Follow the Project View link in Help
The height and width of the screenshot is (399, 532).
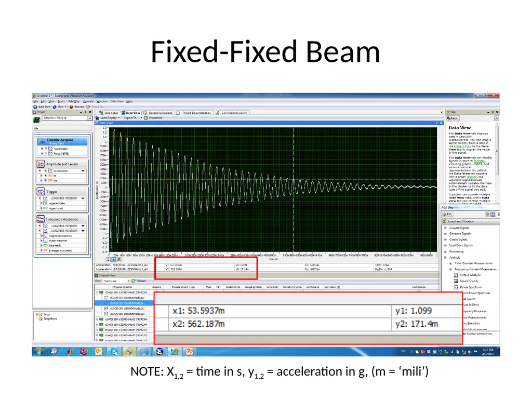click(462, 146)
